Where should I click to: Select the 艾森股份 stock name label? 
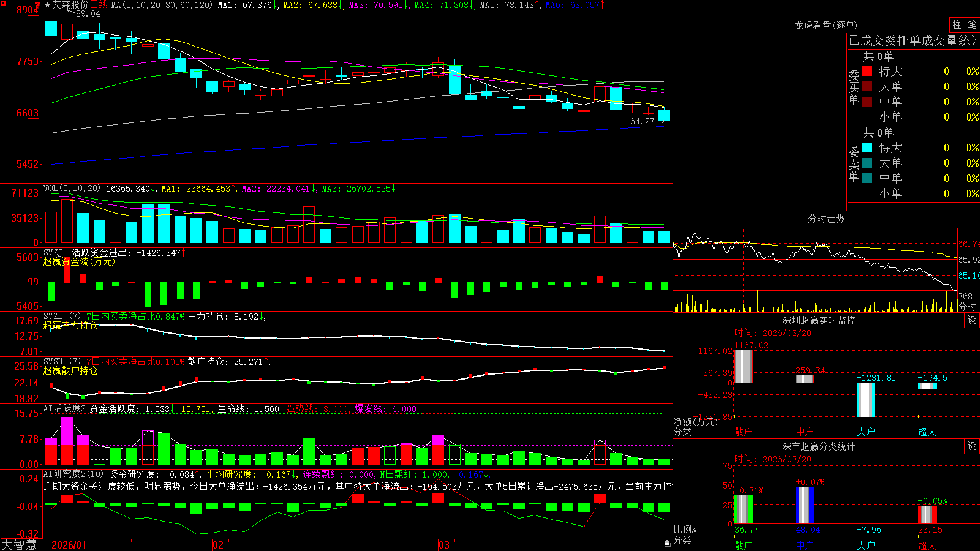click(70, 5)
